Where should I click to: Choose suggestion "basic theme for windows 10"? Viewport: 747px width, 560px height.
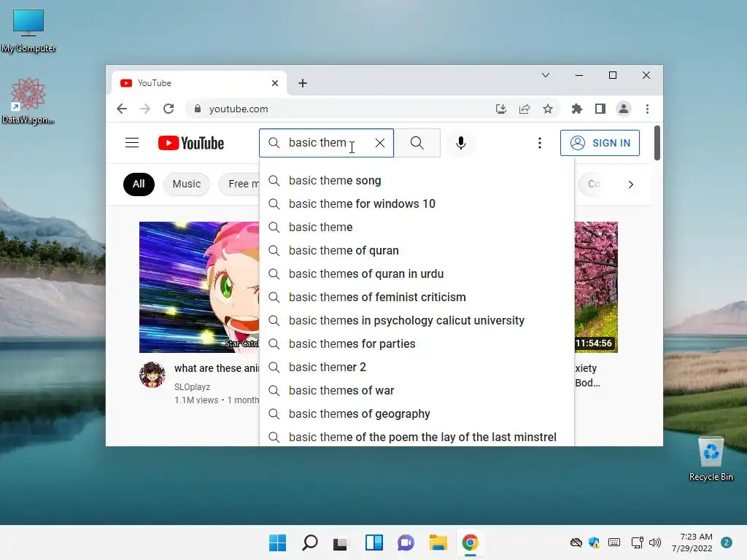417,204
